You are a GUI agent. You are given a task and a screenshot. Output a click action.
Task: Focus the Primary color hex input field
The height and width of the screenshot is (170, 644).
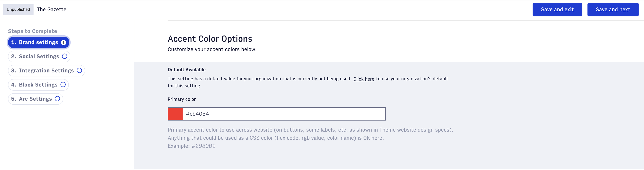pos(284,114)
